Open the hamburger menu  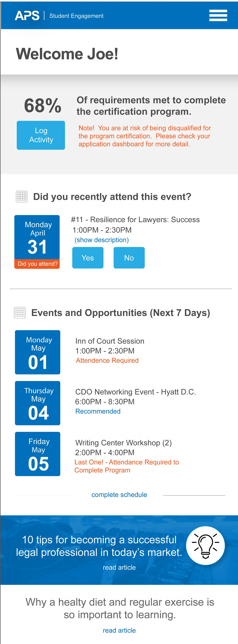[218, 15]
